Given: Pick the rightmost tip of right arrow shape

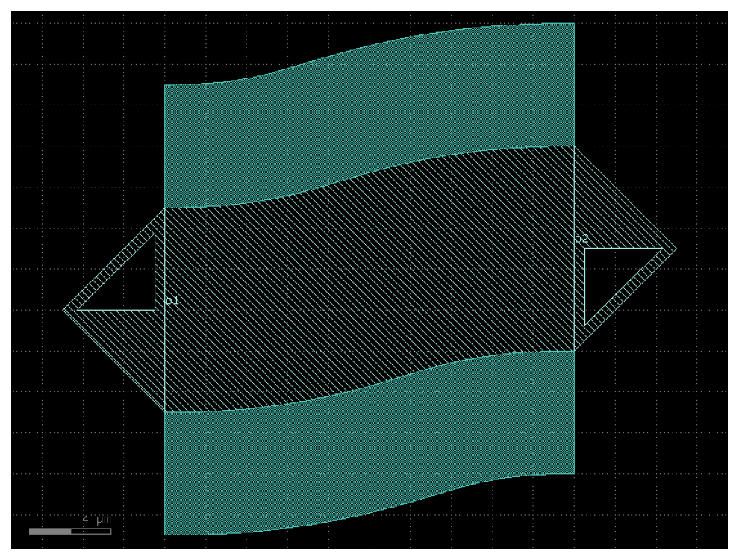Looking at the screenshot, I should click(x=676, y=249).
